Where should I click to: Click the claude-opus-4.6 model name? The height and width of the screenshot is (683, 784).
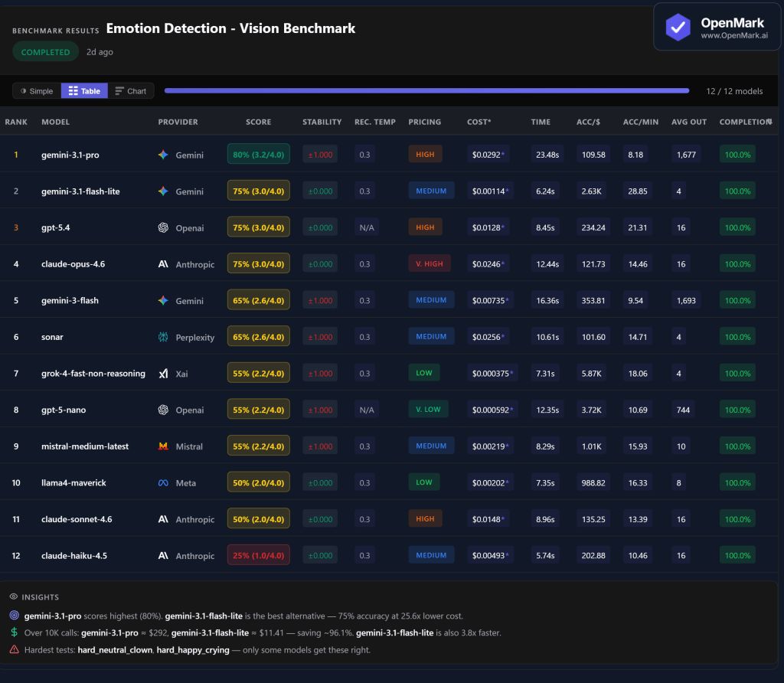coord(73,264)
